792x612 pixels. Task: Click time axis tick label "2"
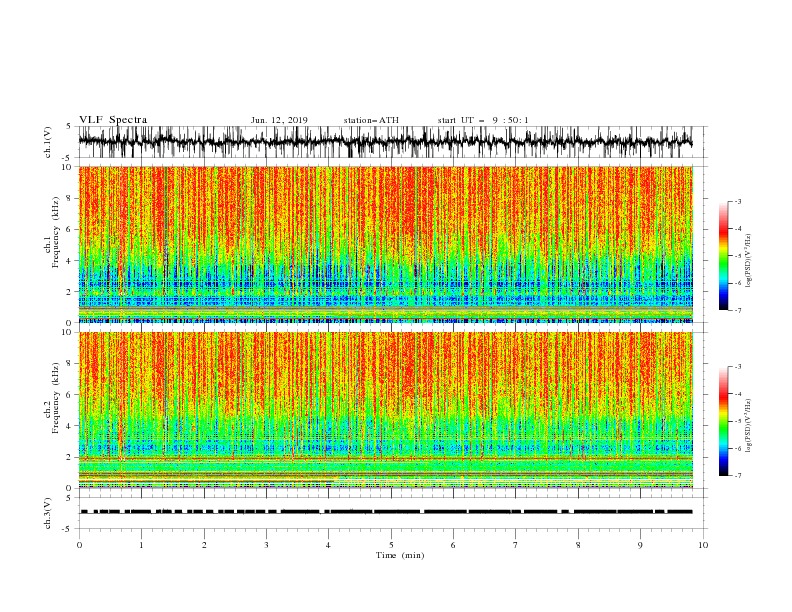pyautogui.click(x=204, y=545)
